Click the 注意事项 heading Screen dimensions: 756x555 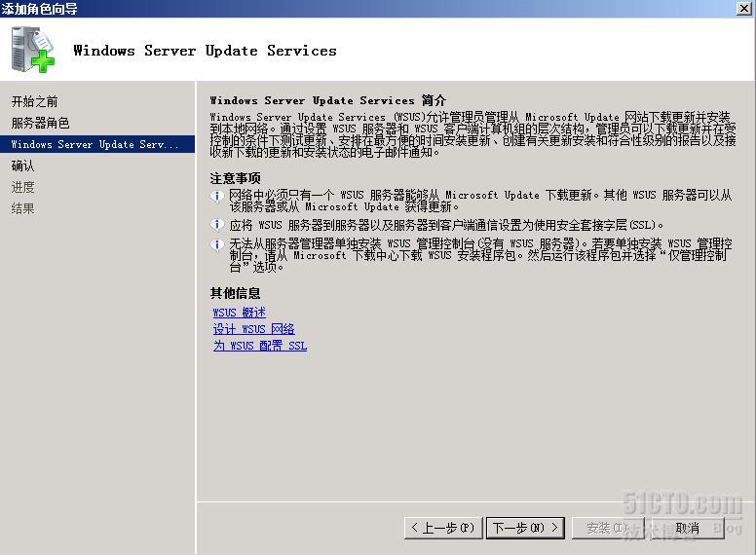tap(236, 178)
